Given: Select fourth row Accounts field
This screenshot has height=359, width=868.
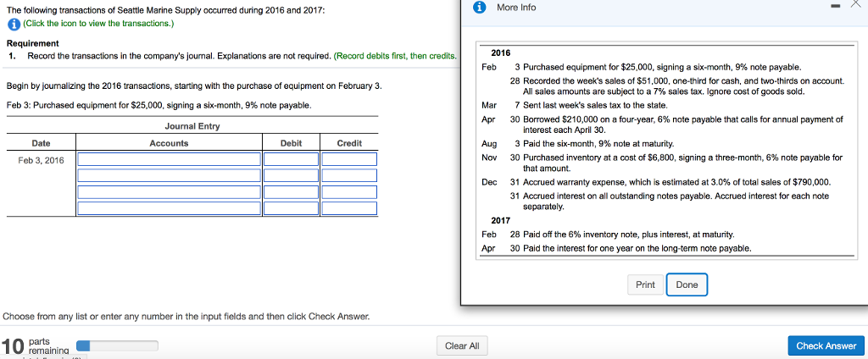Looking at the screenshot, I should (x=169, y=208).
